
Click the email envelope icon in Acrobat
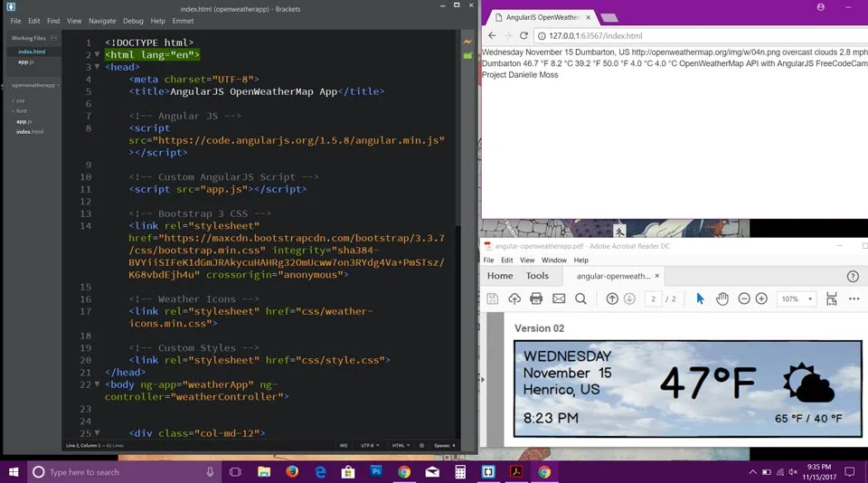click(x=559, y=298)
